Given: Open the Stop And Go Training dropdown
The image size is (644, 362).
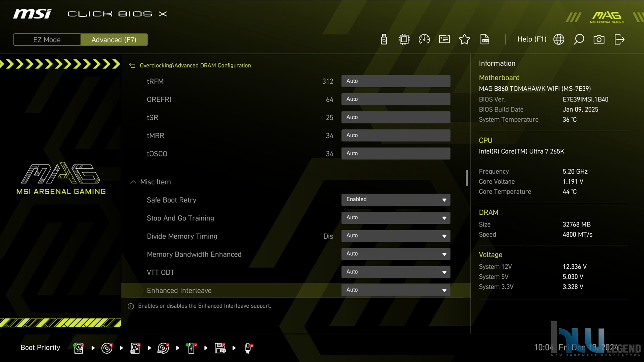Looking at the screenshot, I should [x=396, y=218].
